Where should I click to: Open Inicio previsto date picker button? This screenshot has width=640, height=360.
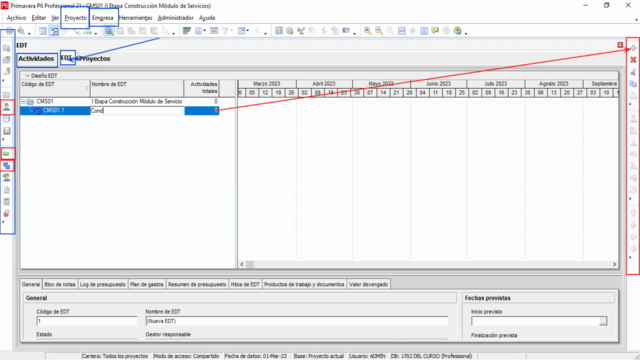tap(603, 321)
